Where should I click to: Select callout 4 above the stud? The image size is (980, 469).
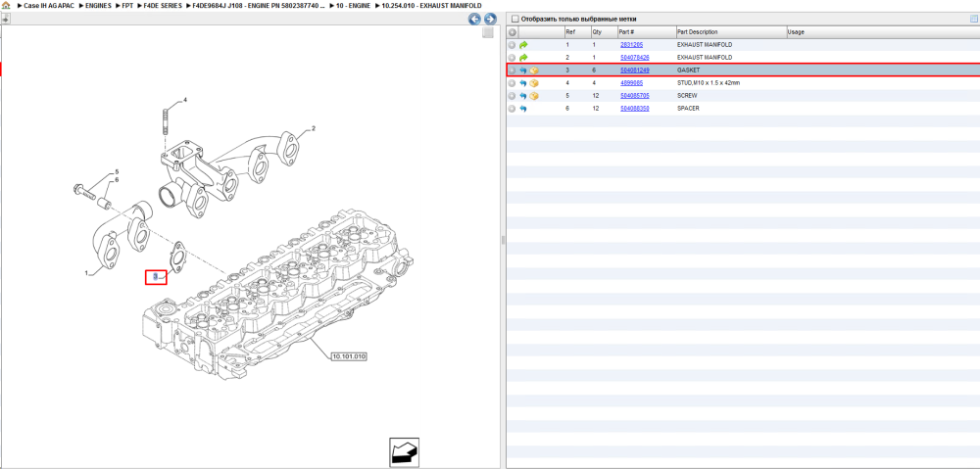click(x=185, y=100)
